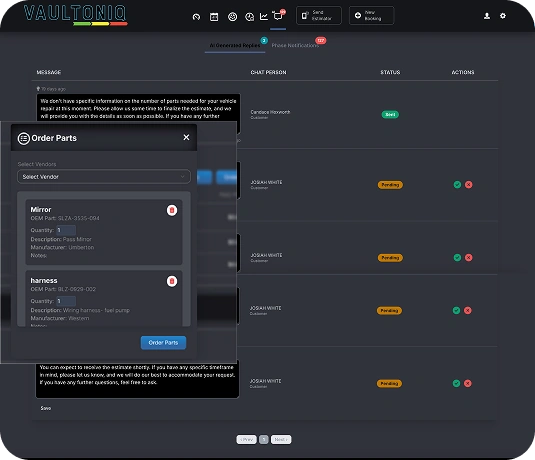The height and width of the screenshot is (460, 535).
Task: Select page 1 in pagination
Action: pos(264,440)
